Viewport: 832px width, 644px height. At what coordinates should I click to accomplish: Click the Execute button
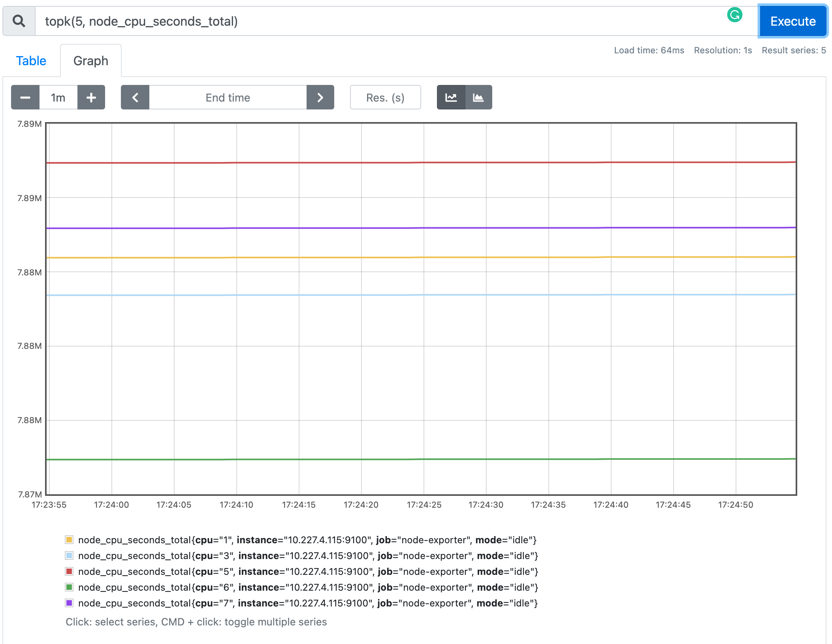793,21
